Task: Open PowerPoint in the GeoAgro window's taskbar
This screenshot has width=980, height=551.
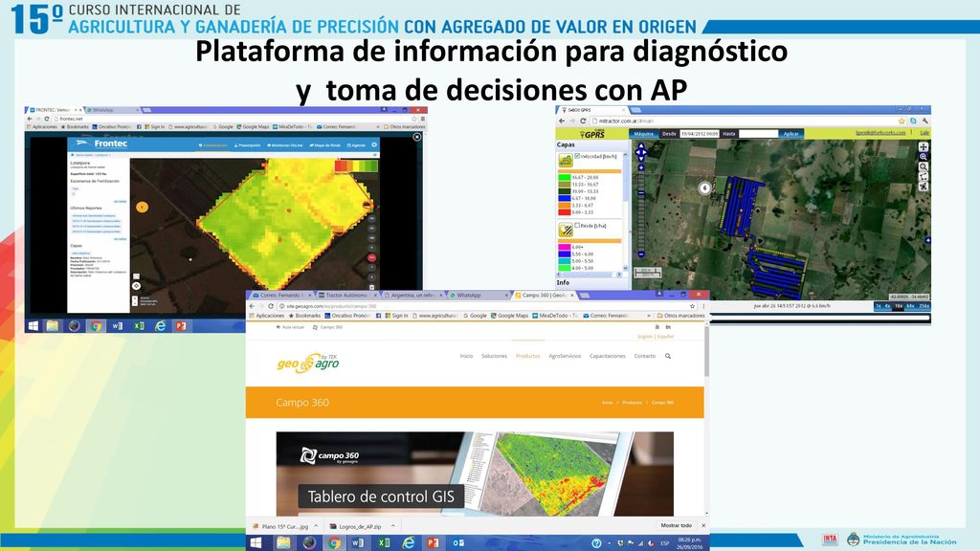Action: [433, 543]
